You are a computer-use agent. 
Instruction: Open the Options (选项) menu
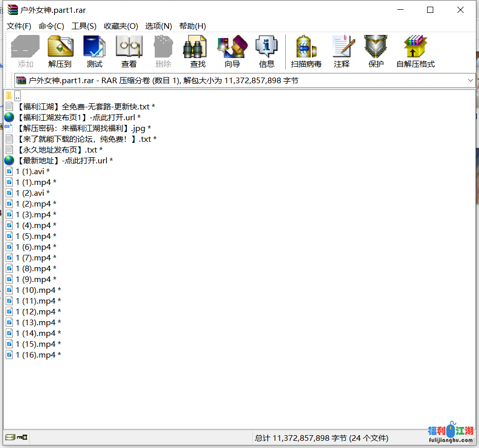click(158, 26)
